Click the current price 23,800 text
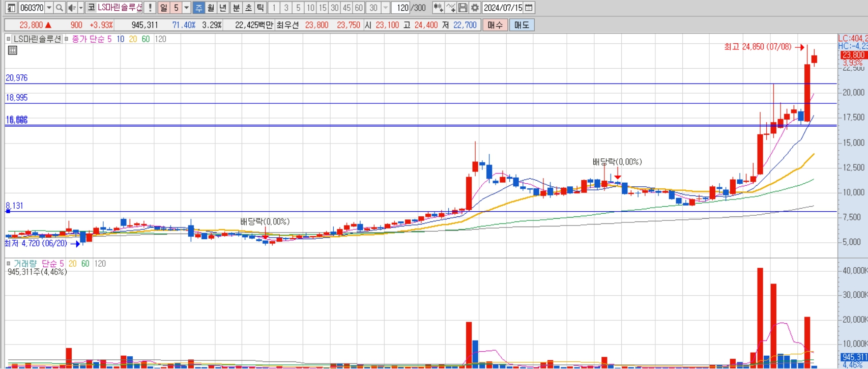The height and width of the screenshot is (369, 868). pos(31,25)
